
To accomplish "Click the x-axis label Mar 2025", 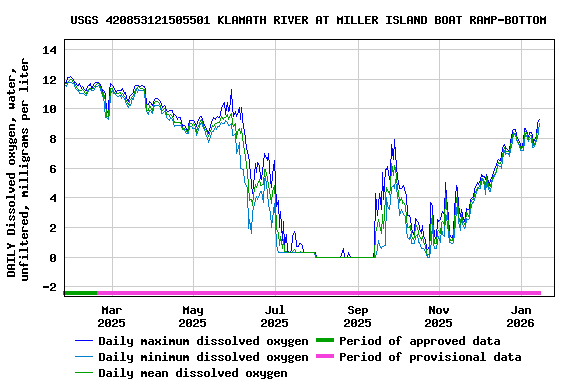I will 111,317.
